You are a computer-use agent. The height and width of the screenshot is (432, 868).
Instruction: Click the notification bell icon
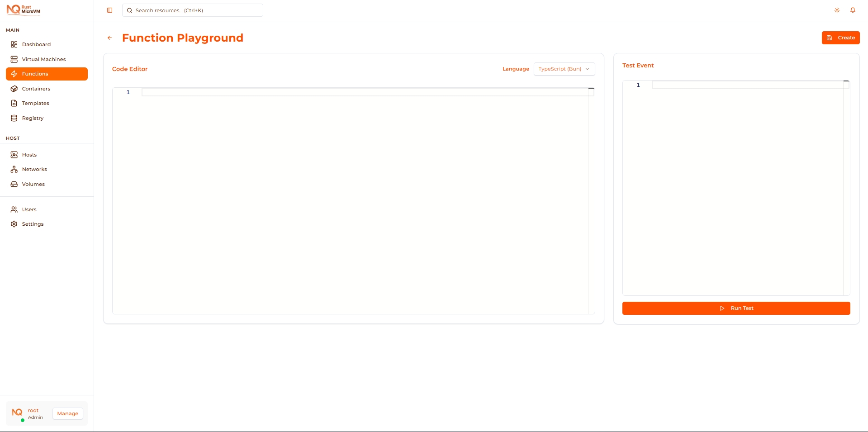(853, 10)
